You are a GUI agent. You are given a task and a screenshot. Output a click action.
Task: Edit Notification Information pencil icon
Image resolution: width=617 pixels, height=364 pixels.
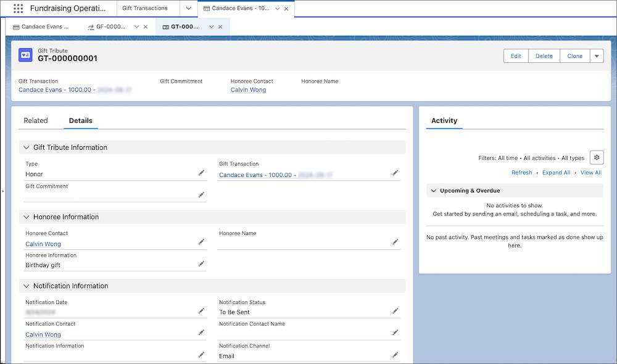tap(202, 355)
